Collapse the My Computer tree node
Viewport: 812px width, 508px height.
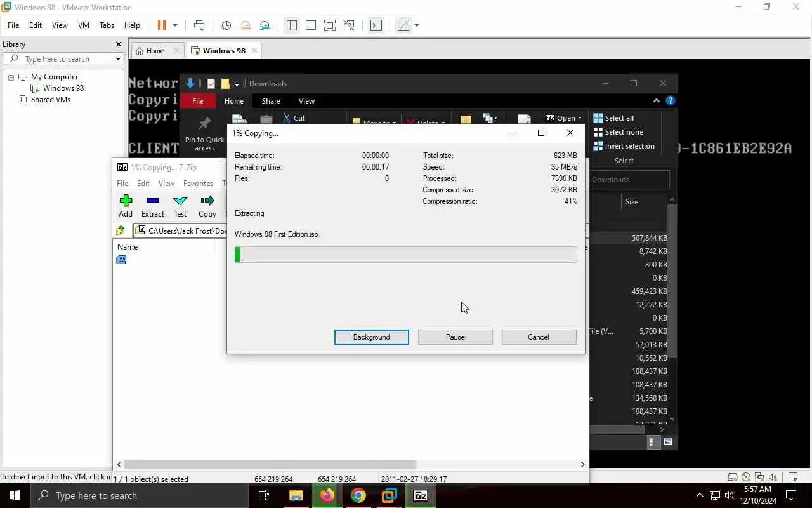click(11, 77)
